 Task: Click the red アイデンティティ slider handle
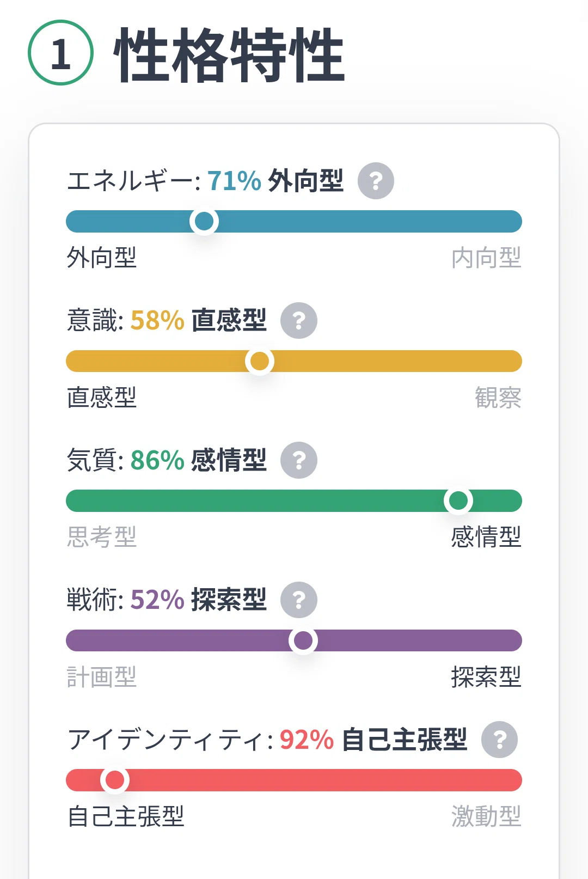pyautogui.click(x=115, y=780)
